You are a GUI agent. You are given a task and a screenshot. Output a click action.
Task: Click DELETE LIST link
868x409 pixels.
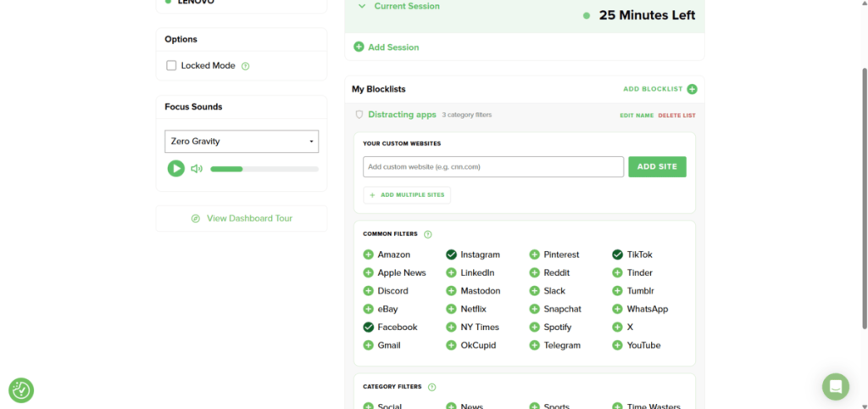pos(677,115)
